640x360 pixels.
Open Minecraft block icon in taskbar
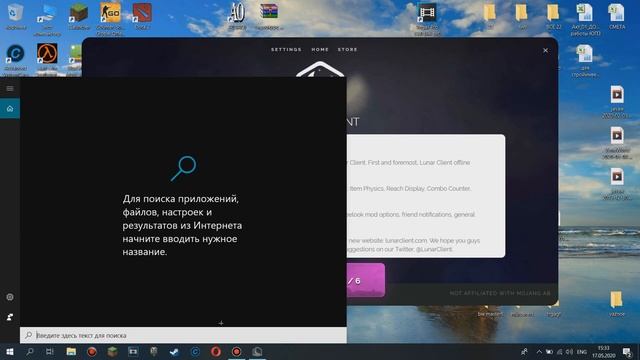coord(112,351)
